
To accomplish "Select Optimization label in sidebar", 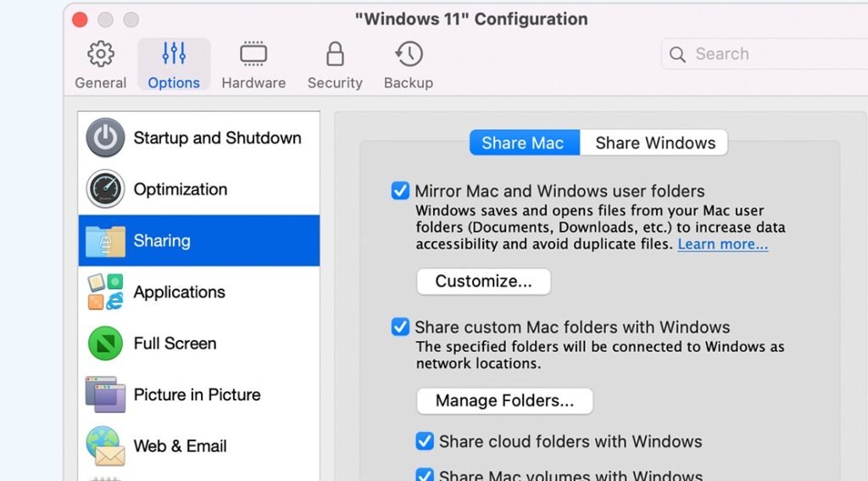I will [181, 189].
